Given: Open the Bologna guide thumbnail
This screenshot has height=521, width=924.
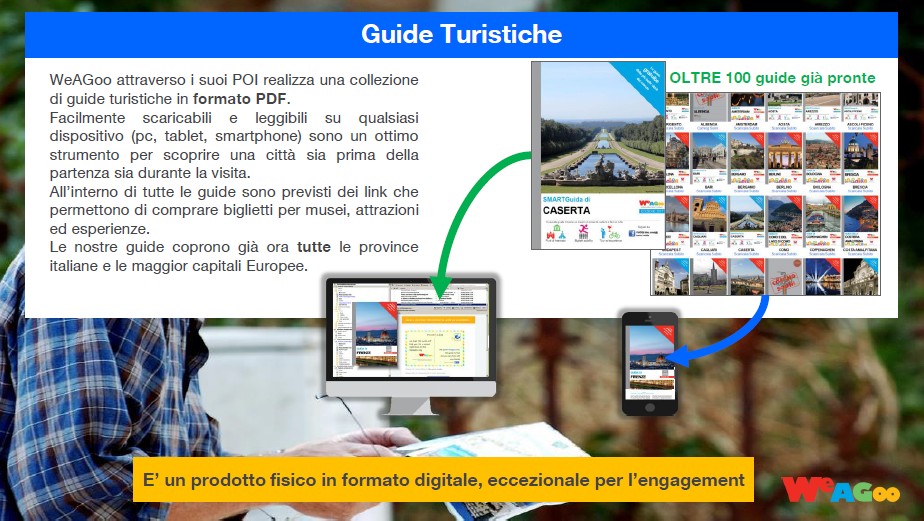Looking at the screenshot, I should 822,159.
